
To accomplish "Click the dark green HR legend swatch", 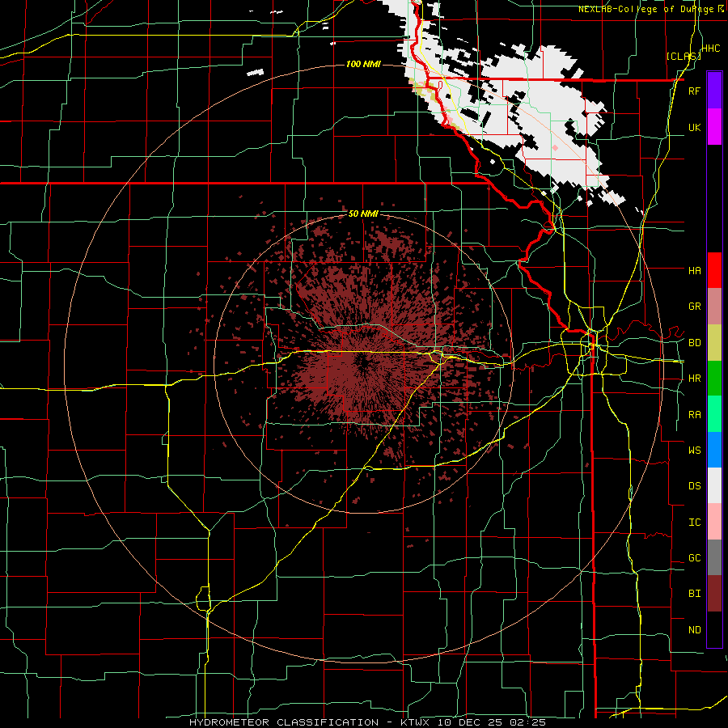I will (714, 379).
